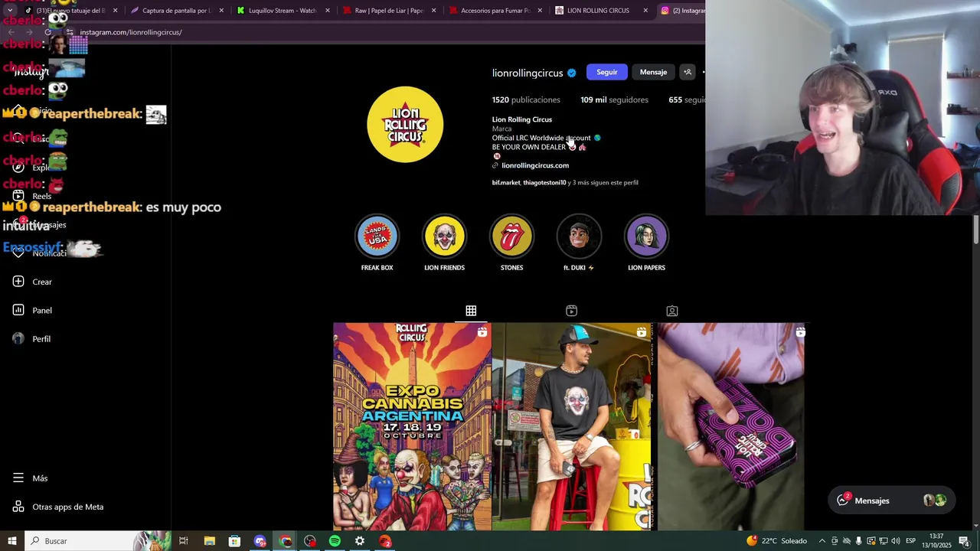
Task: Open the post of man on red stool
Action: pyautogui.click(x=571, y=426)
